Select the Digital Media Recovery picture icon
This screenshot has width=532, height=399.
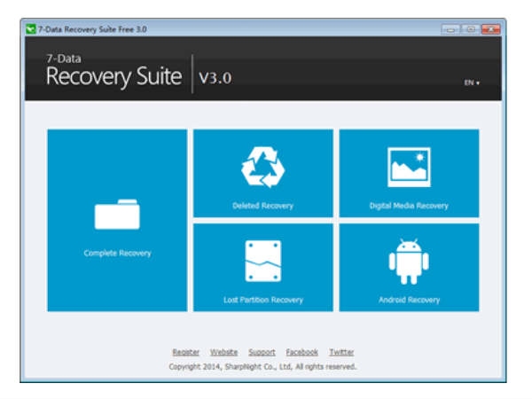point(409,168)
